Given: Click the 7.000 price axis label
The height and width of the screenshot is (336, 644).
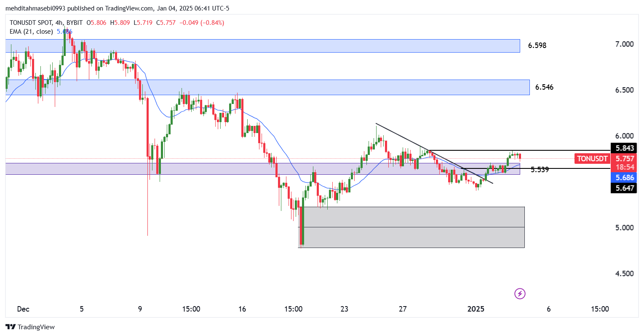Looking at the screenshot, I should 624,44.
